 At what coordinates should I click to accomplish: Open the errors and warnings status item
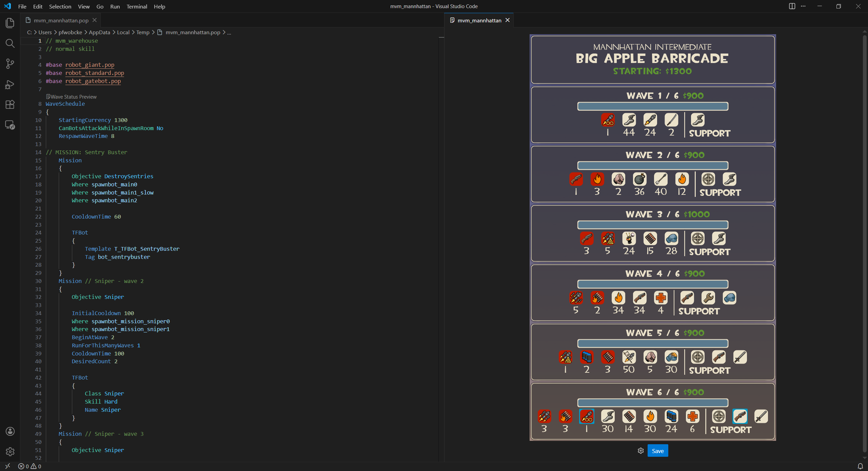30,466
